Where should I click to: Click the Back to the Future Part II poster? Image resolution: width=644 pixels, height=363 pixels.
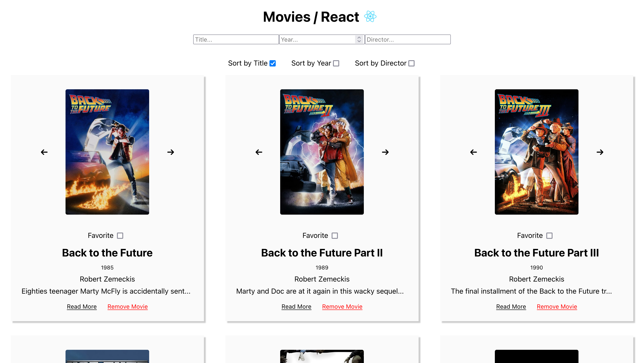(x=322, y=152)
